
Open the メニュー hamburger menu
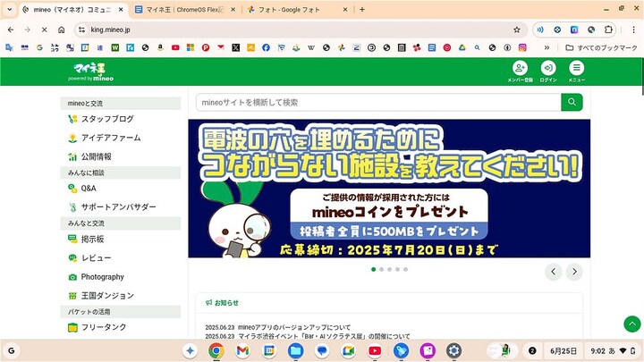tap(577, 72)
